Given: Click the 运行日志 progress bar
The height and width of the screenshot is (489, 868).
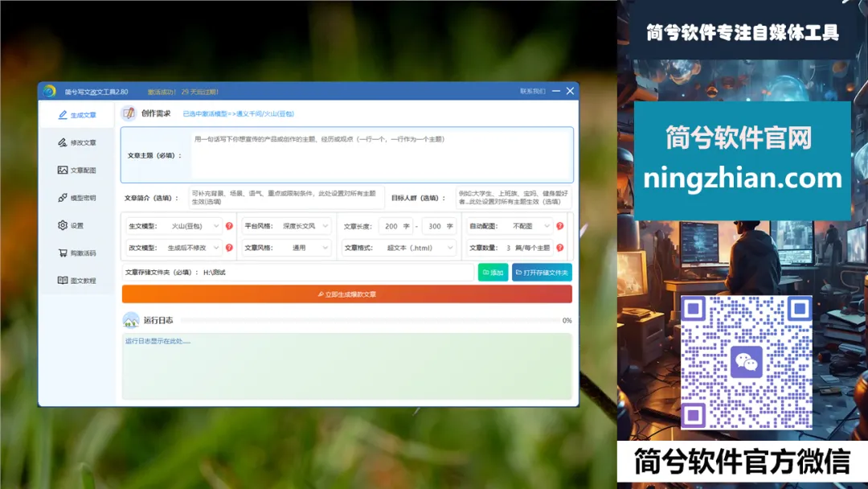Looking at the screenshot, I should (370, 320).
